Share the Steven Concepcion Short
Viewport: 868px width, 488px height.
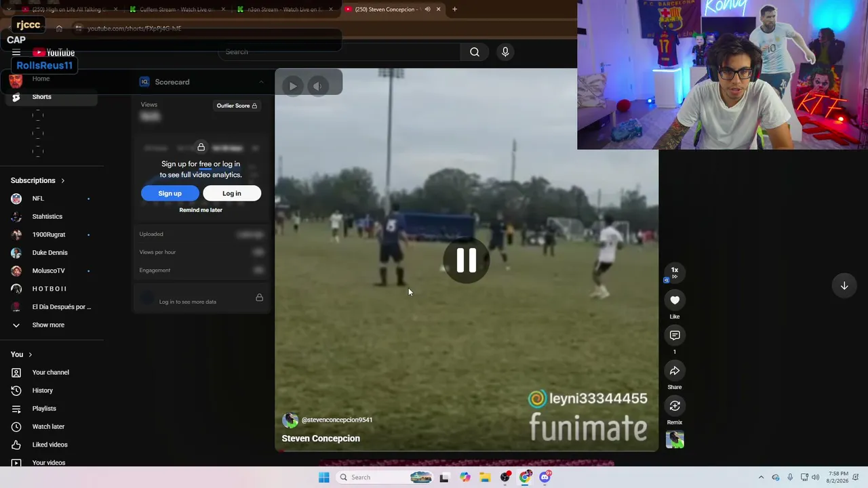click(675, 371)
